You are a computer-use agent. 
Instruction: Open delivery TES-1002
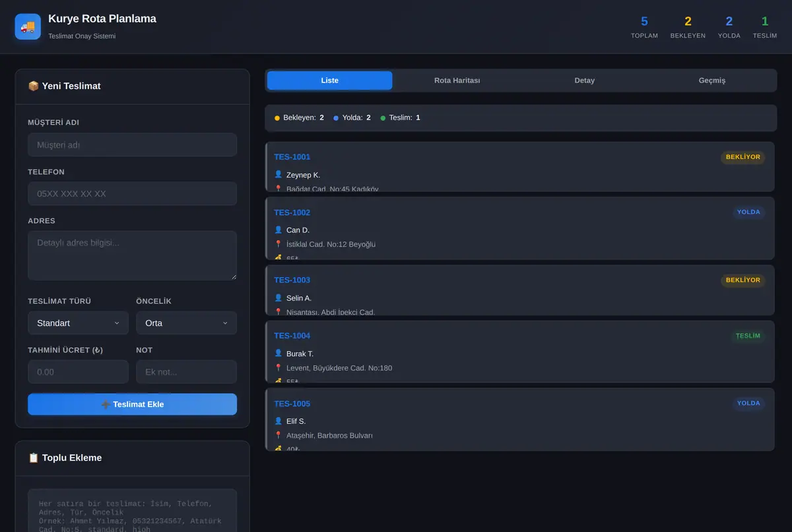pyautogui.click(x=520, y=228)
